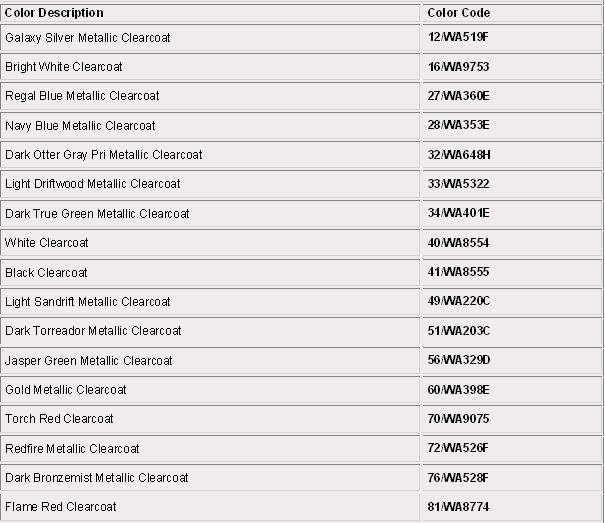Select Regal Blue Metallic Clearcoat text
The width and height of the screenshot is (605, 523).
tap(82, 96)
